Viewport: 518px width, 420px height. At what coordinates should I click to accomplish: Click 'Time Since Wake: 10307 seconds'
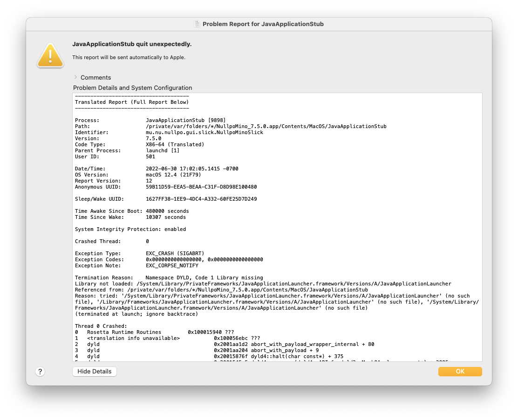click(130, 217)
